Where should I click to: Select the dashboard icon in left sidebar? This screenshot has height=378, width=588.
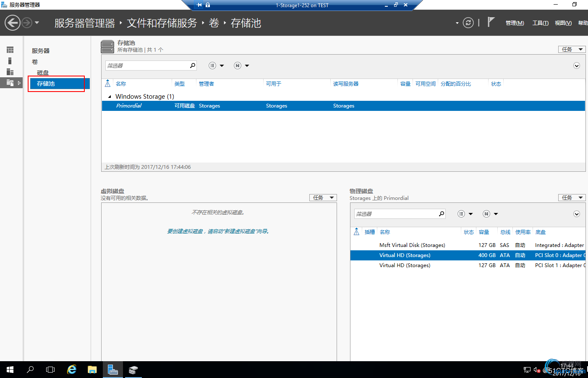point(10,50)
